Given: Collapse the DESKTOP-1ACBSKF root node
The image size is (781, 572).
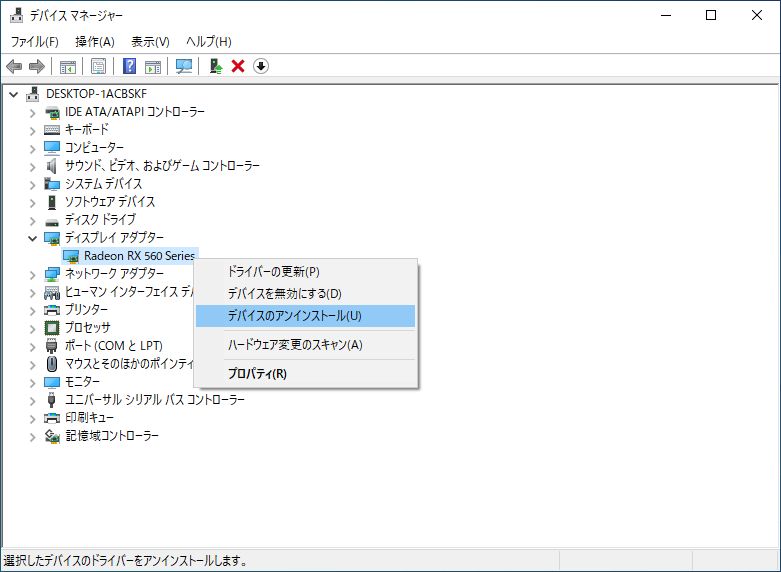Looking at the screenshot, I should coord(13,94).
